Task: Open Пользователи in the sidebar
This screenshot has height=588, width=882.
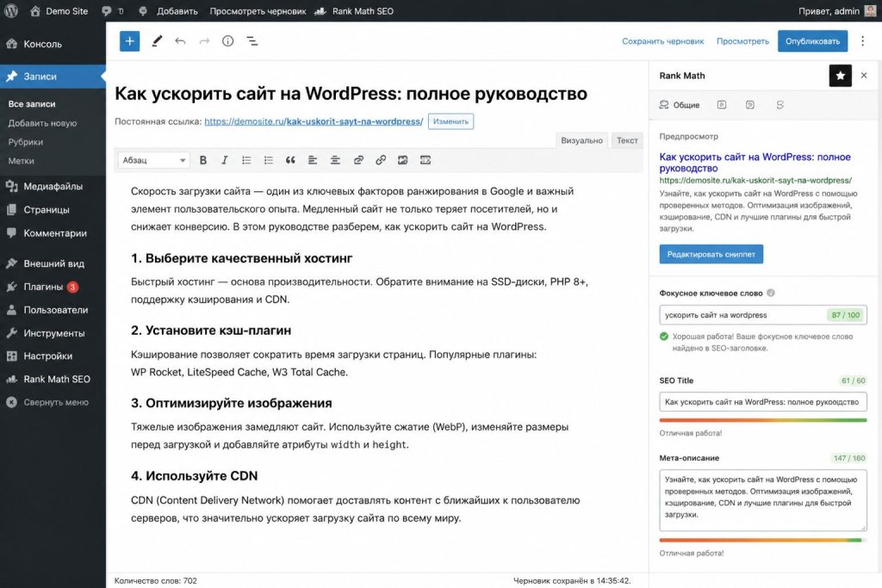Action: tap(53, 310)
